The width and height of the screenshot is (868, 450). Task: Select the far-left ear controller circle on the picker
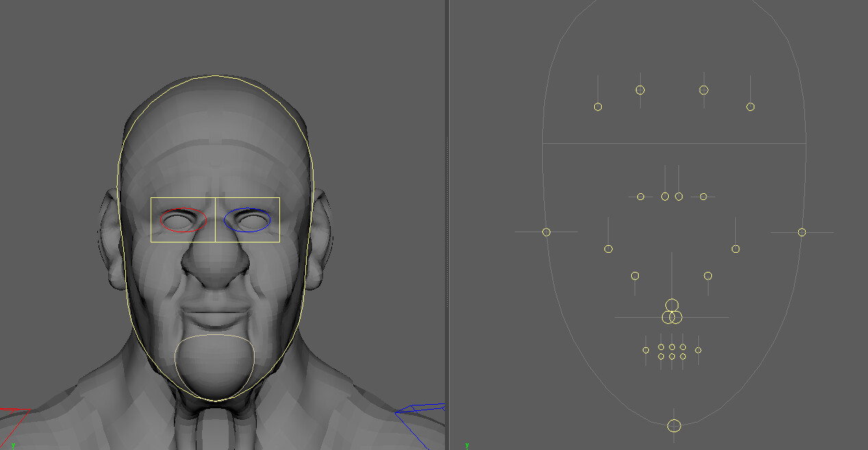pyautogui.click(x=545, y=232)
